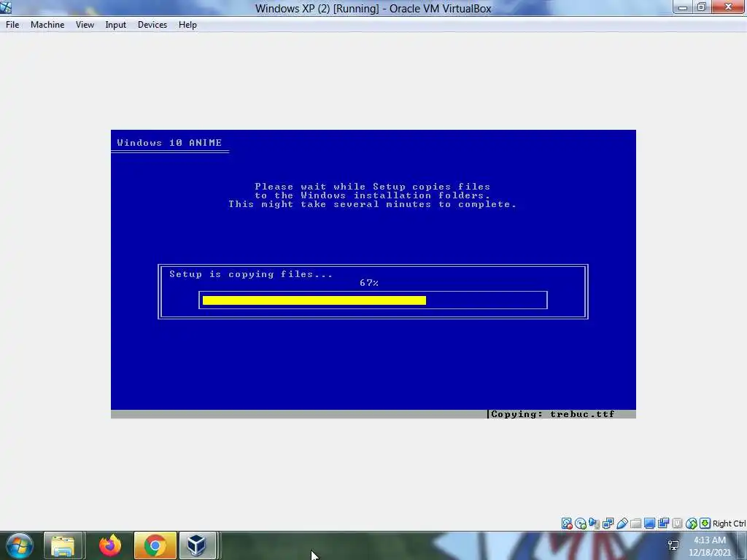This screenshot has width=747, height=560.
Task: Restore down the VirtualBox window
Action: point(701,7)
